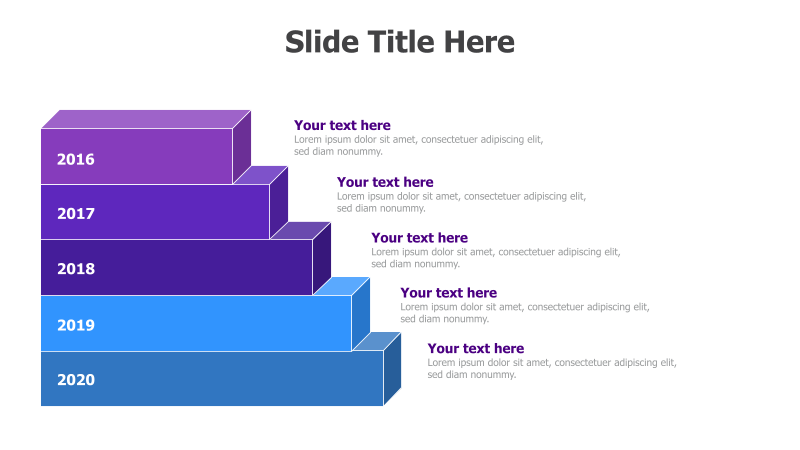The width and height of the screenshot is (800, 450).
Task: Select the 2020 year label text
Action: tap(76, 380)
